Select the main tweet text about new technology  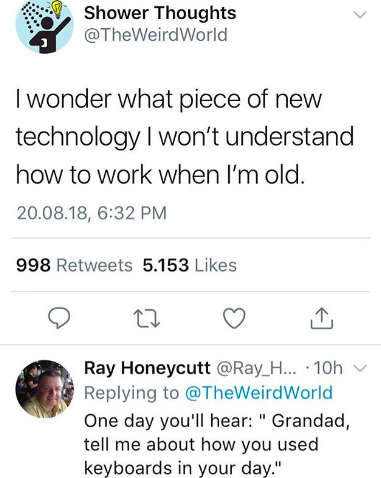185,137
